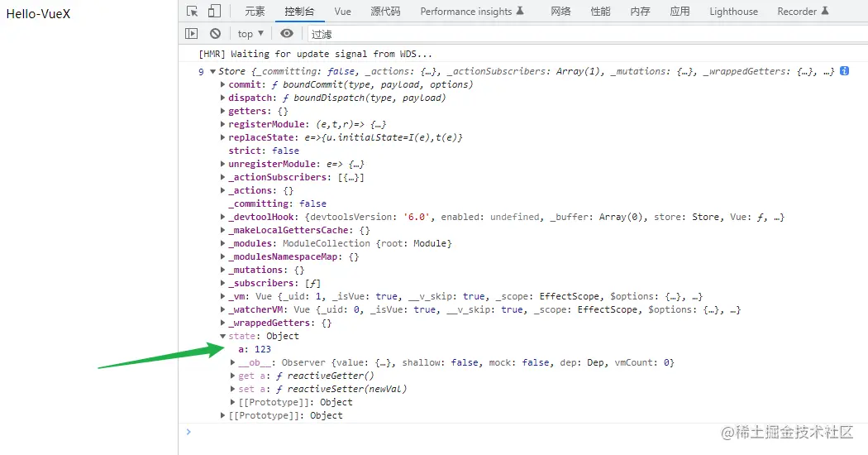Expand the _modules ModuleCollection
The width and height of the screenshot is (868, 455).
[222, 244]
